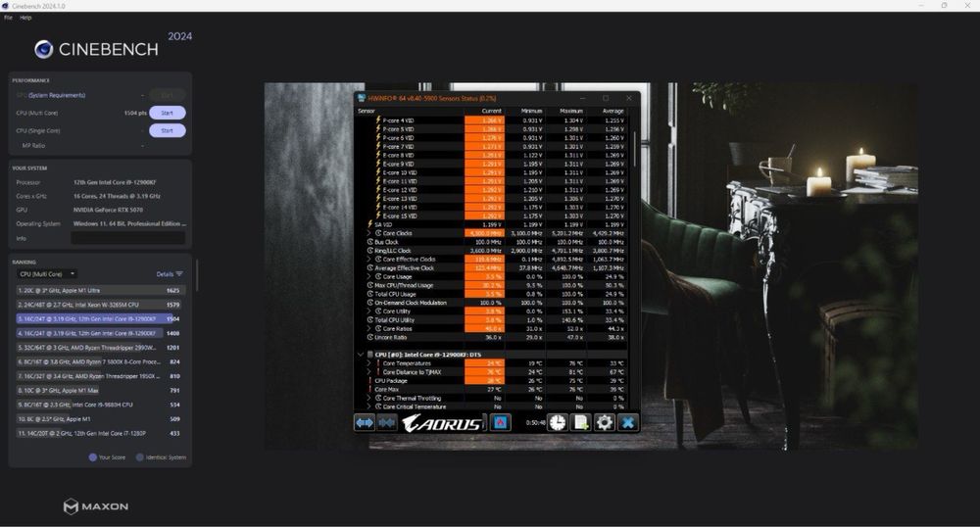Select the i9-12900KF 1408 ranking row
Screen dimensions: 980x527
point(99,333)
